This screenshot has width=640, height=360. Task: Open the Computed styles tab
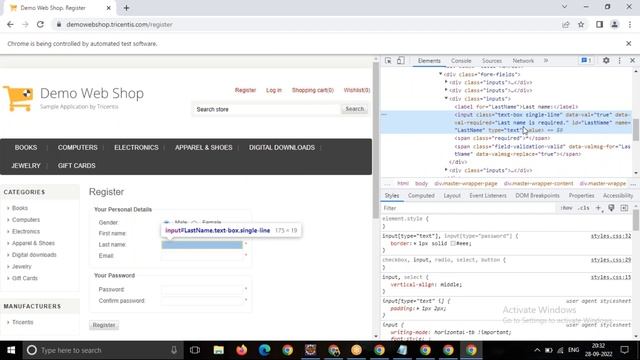point(421,196)
